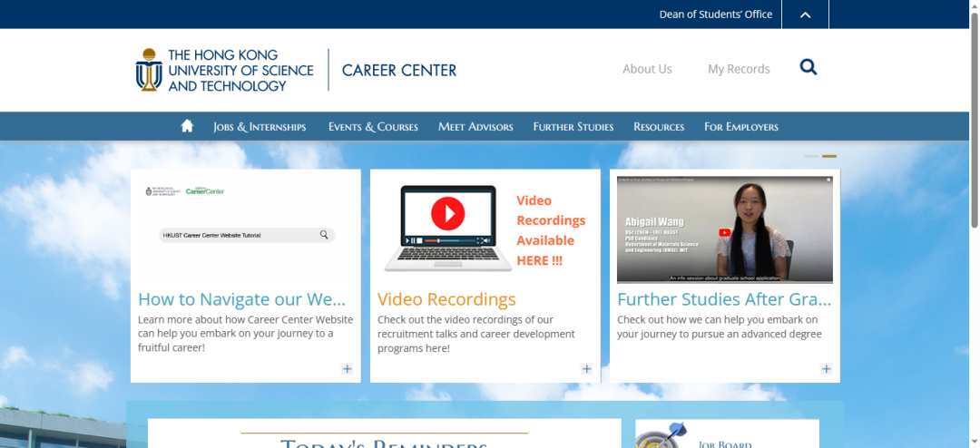Open the Resources menu
Viewport: 980px width, 448px height.
click(659, 127)
